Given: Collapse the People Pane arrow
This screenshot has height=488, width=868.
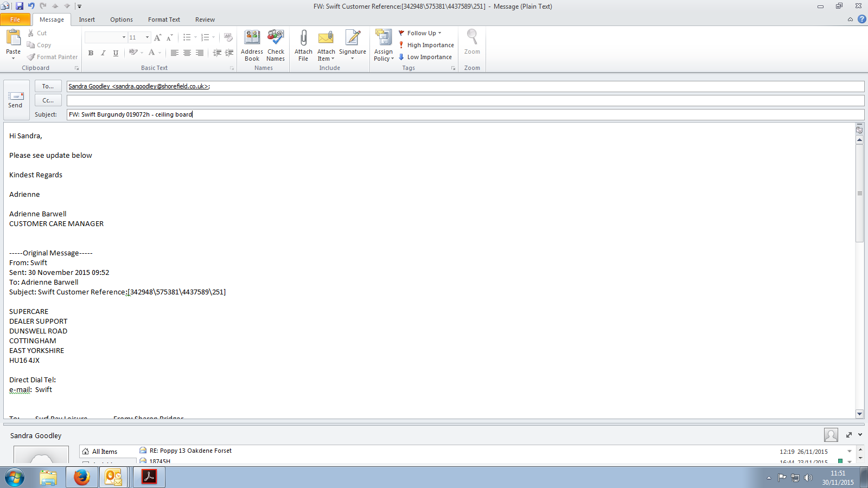Looking at the screenshot, I should 860,435.
